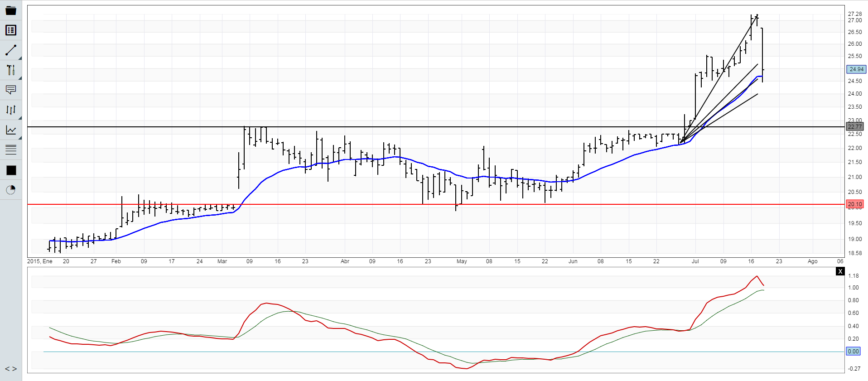Click the angle brackets icon at toolbar bottom
The width and height of the screenshot is (868, 381).
(x=11, y=369)
